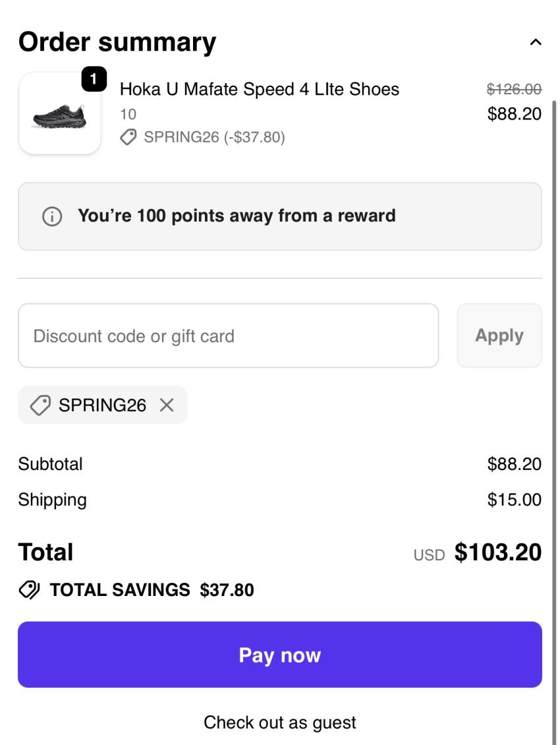Click the tag icon inside the SPRING26 chip
The image size is (560, 745).
coord(41,405)
